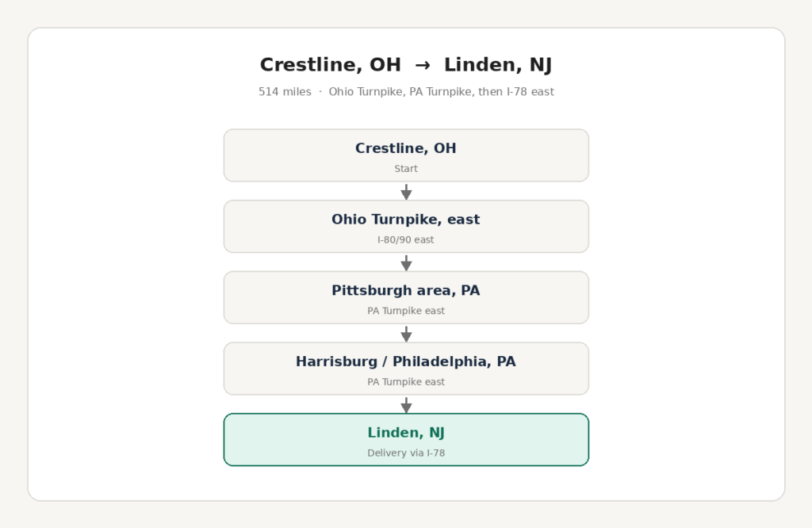Click the arrow between Pittsburgh and Harrisburg boxes

[x=407, y=333]
